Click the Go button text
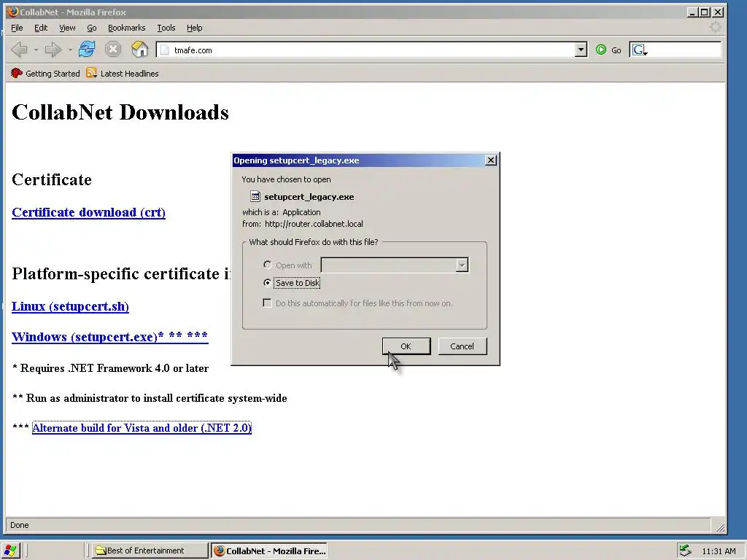747x560 pixels. pos(616,50)
